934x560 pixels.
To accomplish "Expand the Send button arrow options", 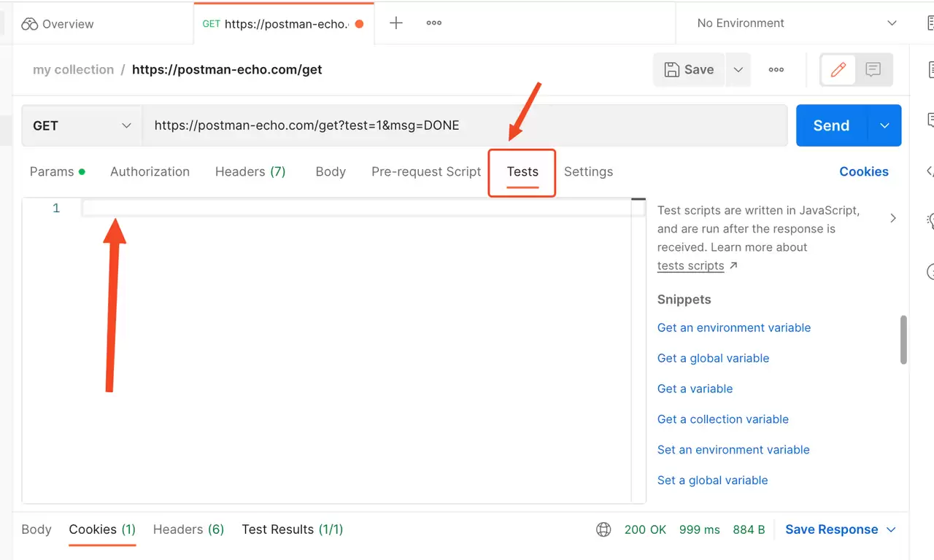I will click(885, 125).
